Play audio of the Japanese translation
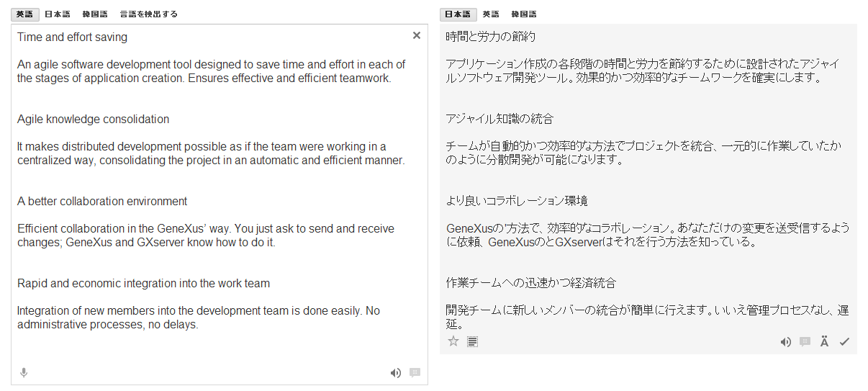 coord(785,342)
